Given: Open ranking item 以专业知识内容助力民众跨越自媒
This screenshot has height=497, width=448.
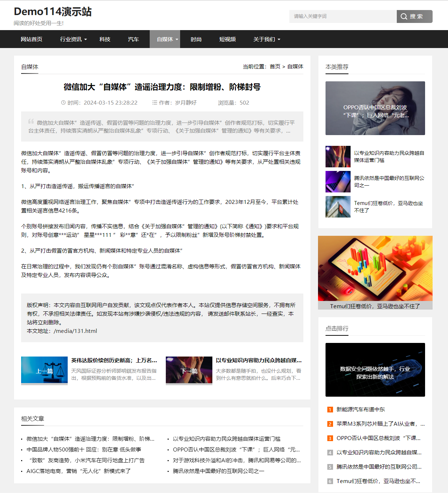Looking at the screenshot, I should tap(379, 453).
